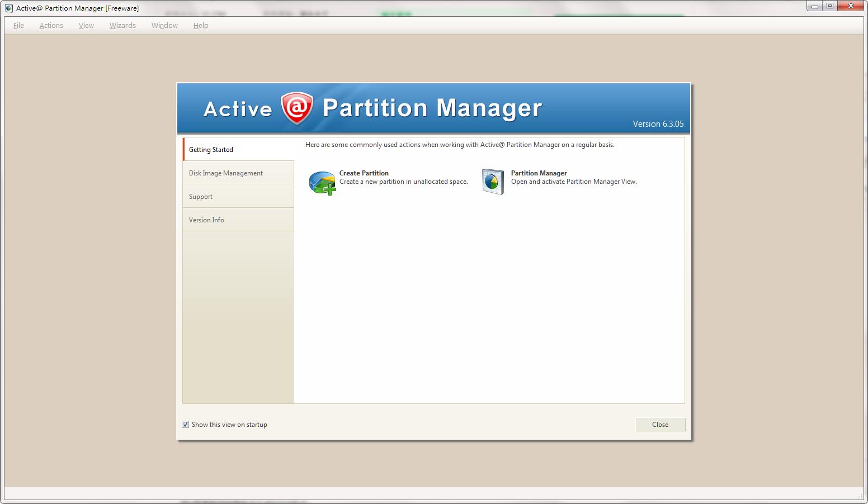Open the Version Info section
The image size is (868, 504).
pos(206,220)
